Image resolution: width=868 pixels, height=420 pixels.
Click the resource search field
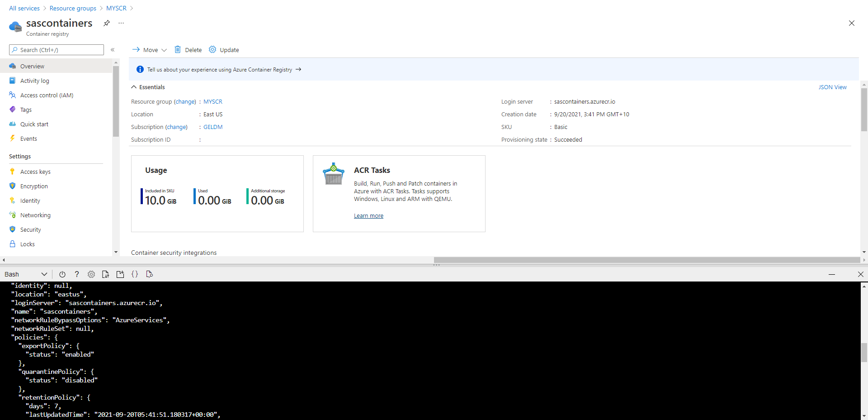(56, 50)
